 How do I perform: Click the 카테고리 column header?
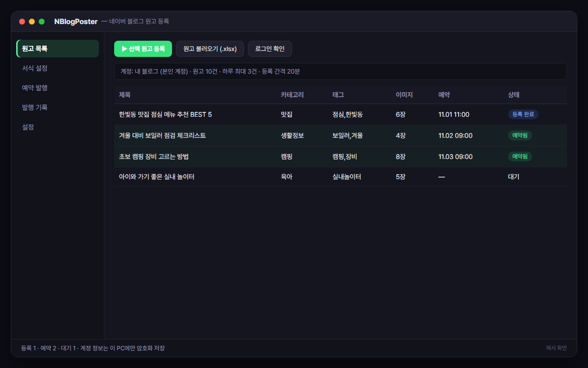pos(293,95)
